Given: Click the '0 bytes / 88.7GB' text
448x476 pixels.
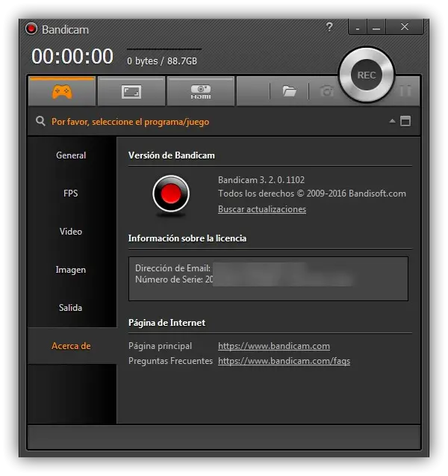Looking at the screenshot, I should [x=162, y=61].
